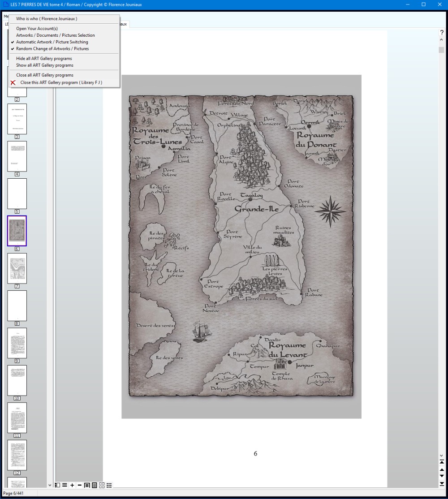
Task: Switch to nine-dot thumbnail grid view
Action: coord(109,485)
